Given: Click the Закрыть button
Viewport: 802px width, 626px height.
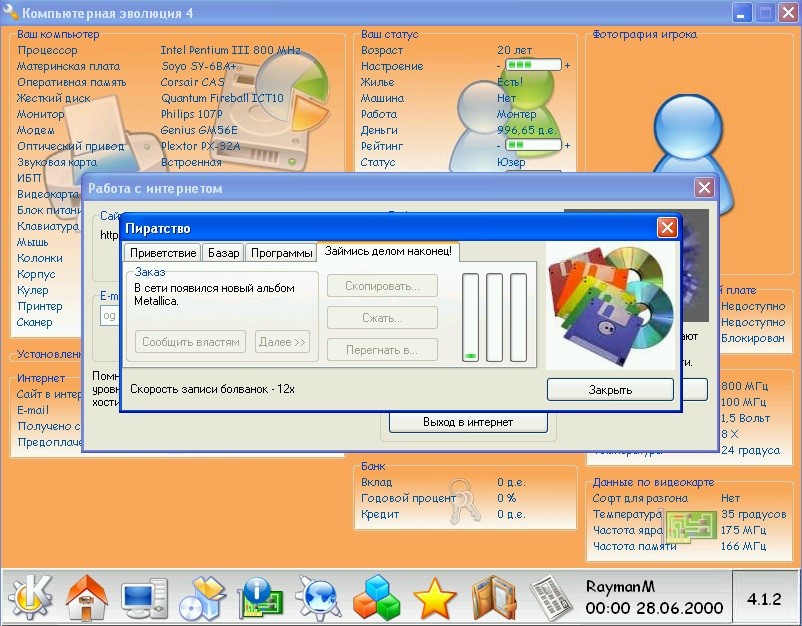Looking at the screenshot, I should coord(610,390).
